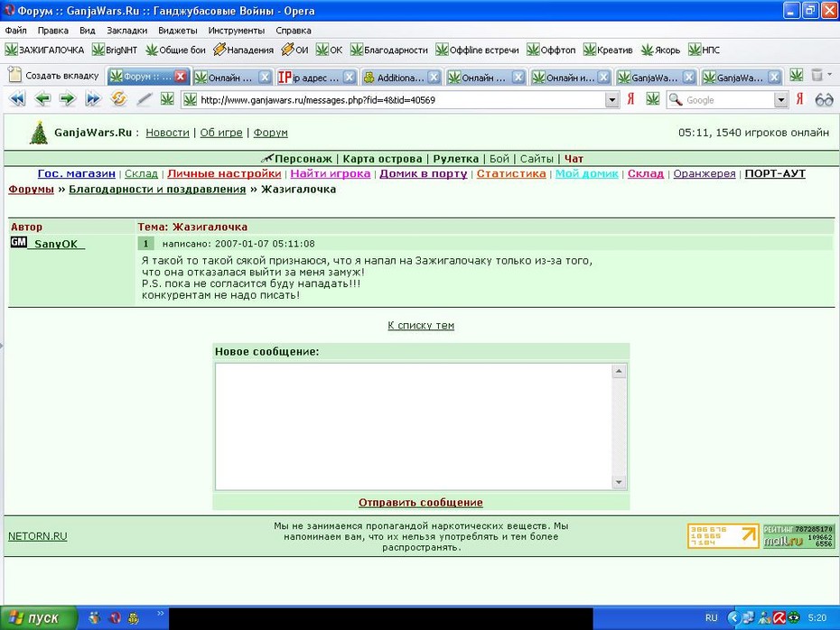Image resolution: width=840 pixels, height=630 pixels.
Task: Open the Креатив bookmark
Action: tap(608, 51)
